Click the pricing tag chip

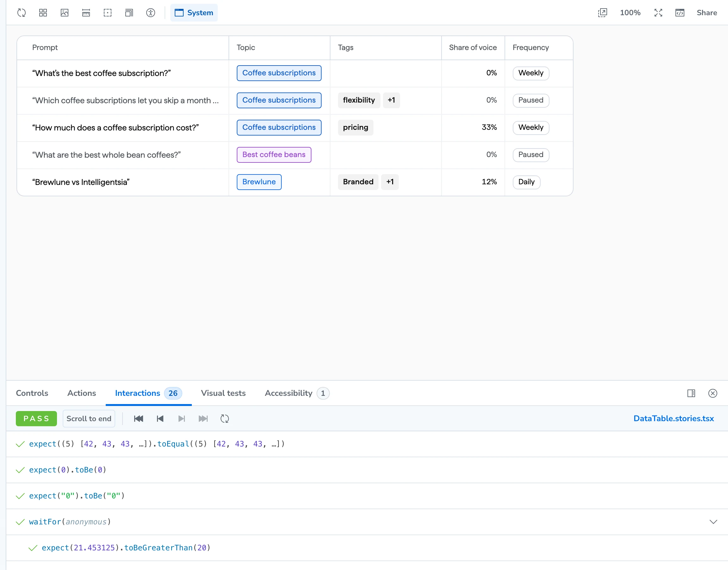[355, 128]
